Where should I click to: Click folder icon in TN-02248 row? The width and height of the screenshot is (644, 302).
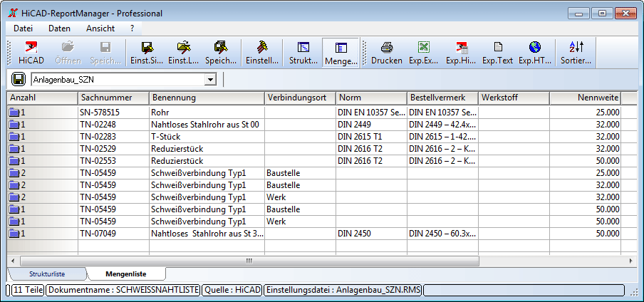14,125
